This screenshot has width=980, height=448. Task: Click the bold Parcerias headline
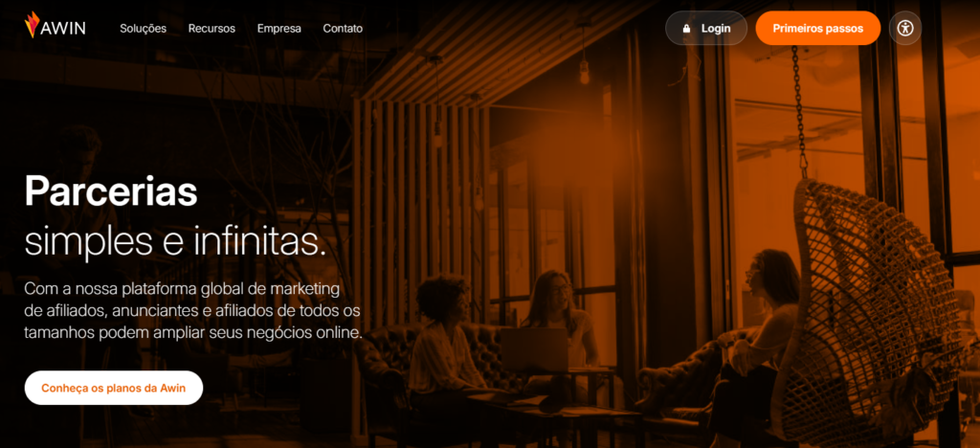click(111, 190)
